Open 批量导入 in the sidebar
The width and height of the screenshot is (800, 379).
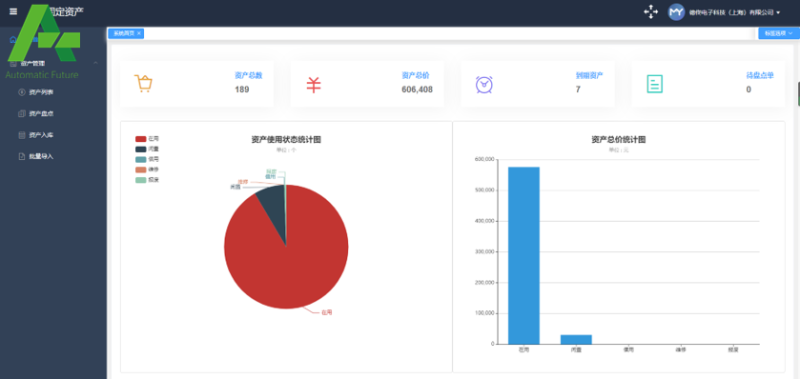click(x=41, y=157)
